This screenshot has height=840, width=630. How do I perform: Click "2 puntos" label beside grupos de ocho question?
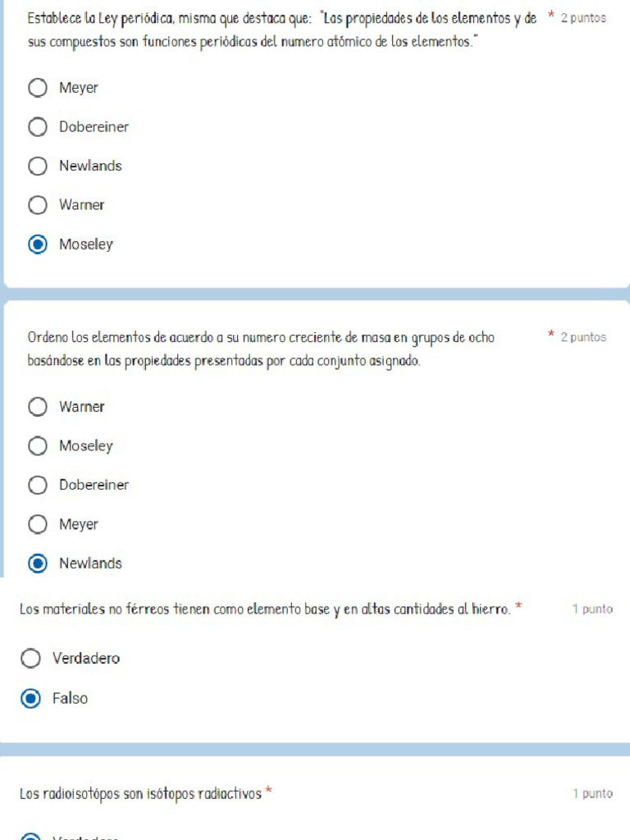[x=583, y=337]
